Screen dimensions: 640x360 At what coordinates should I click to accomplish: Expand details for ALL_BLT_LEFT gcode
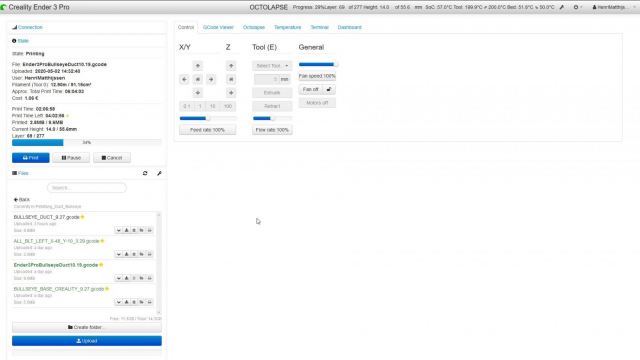pyautogui.click(x=119, y=254)
